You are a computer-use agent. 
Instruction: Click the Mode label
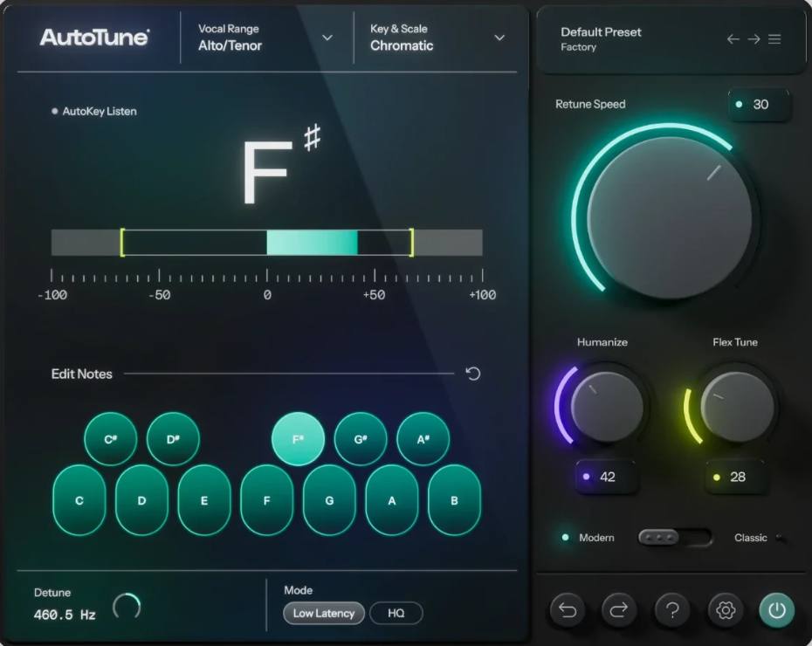(x=299, y=590)
